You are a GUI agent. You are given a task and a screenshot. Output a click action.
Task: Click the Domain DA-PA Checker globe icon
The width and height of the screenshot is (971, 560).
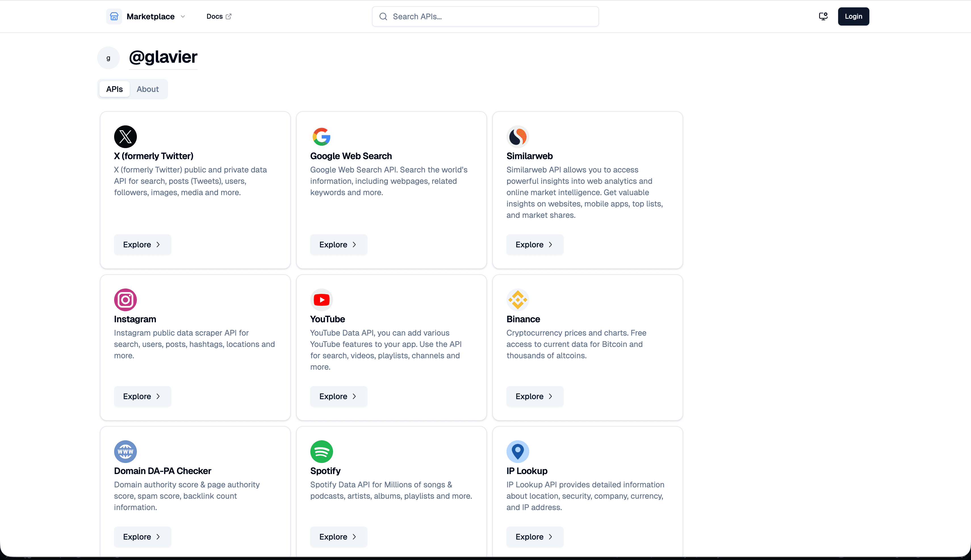(x=125, y=452)
